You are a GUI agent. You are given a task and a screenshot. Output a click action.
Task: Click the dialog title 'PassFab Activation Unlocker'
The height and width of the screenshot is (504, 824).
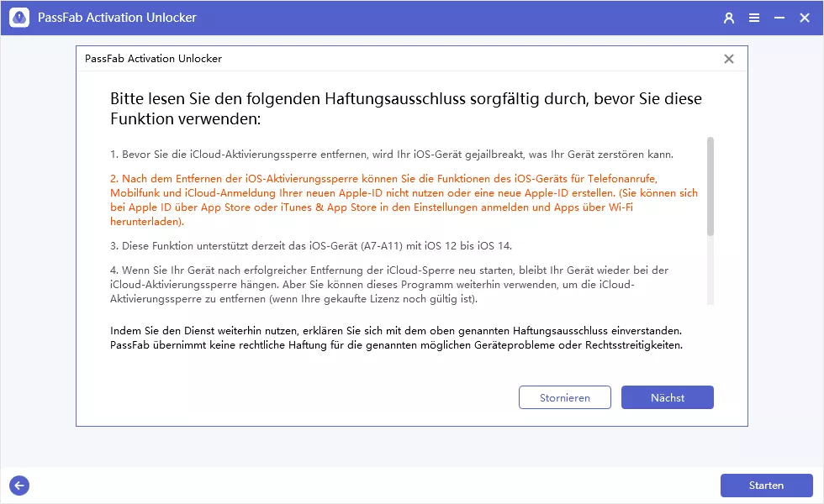pos(153,59)
